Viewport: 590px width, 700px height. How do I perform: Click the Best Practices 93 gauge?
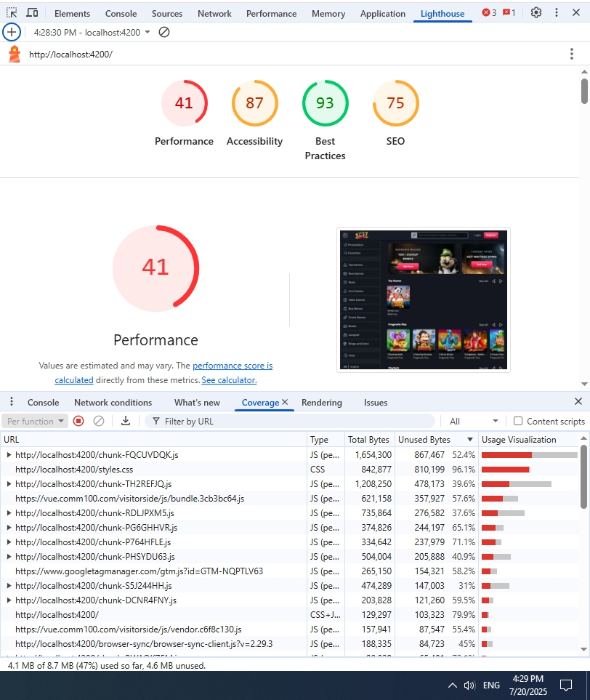326,103
